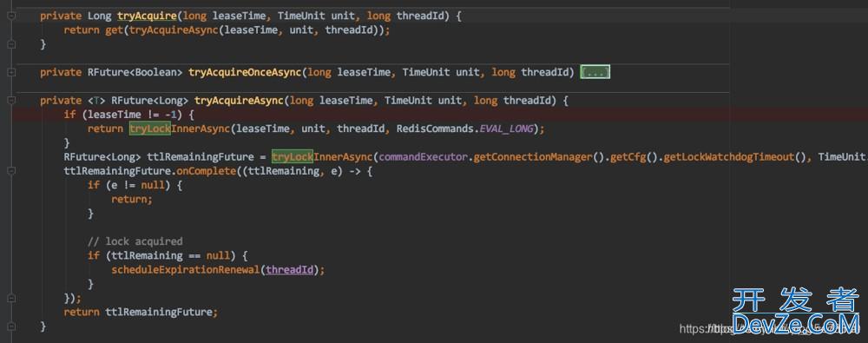
Task: Click commandExecutor field reference
Action: 424,157
